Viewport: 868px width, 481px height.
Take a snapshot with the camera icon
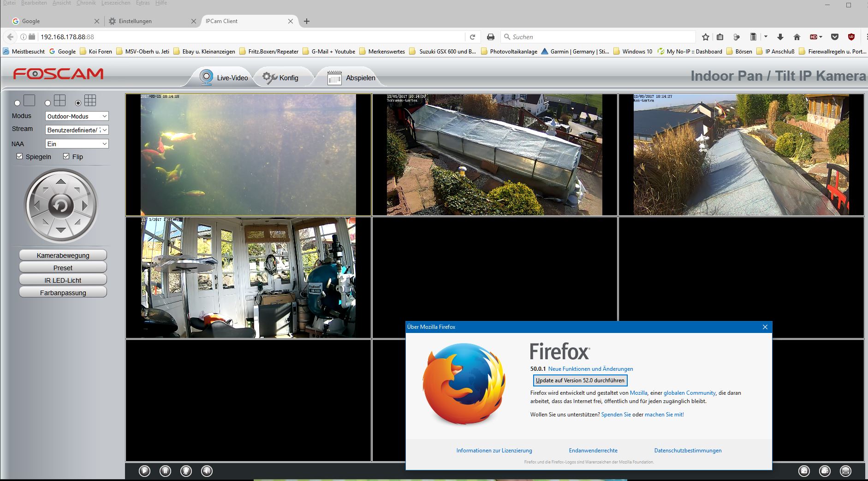(804, 471)
